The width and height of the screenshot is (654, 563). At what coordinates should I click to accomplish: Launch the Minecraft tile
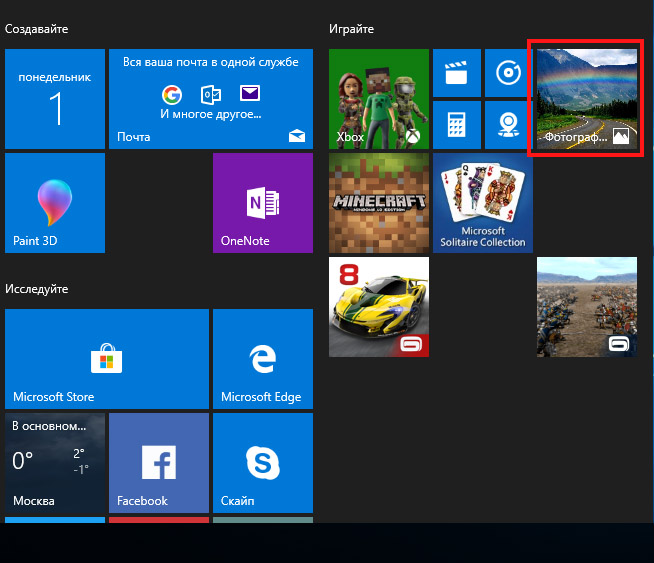click(379, 203)
